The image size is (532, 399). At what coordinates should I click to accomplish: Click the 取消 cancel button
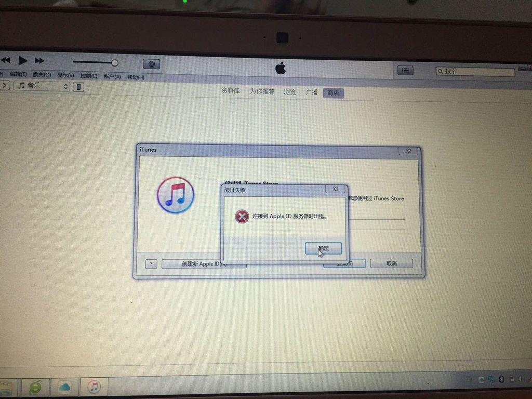[392, 263]
